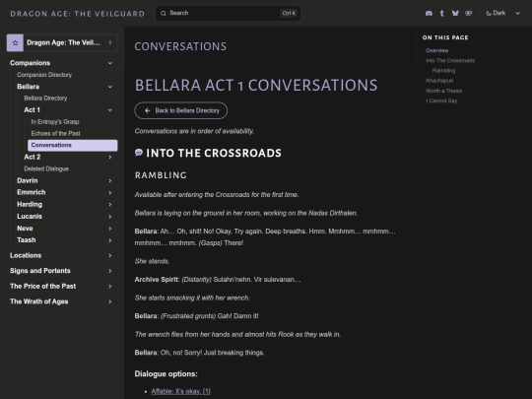Expand The Wrath of Ages chevron
Viewport: 532px width, 399px height.
[110, 301]
